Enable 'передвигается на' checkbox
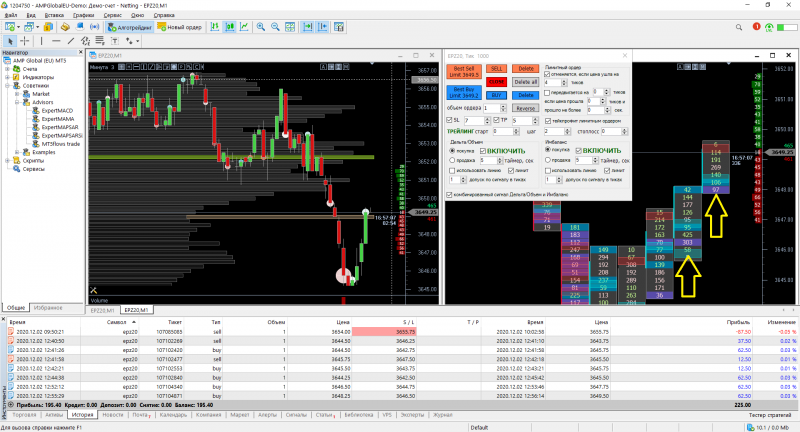This screenshot has width=800, height=432. [x=547, y=93]
